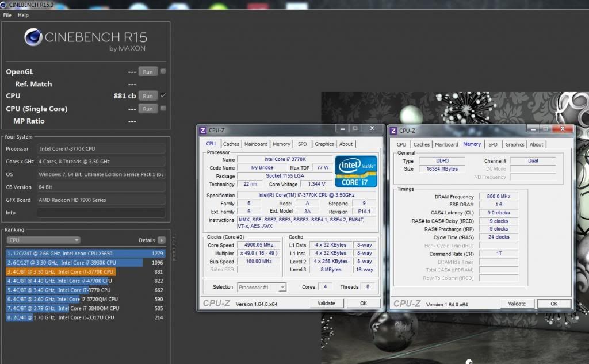
Task: Click the CPU-Z icon of the Memory window
Action: tap(393, 131)
